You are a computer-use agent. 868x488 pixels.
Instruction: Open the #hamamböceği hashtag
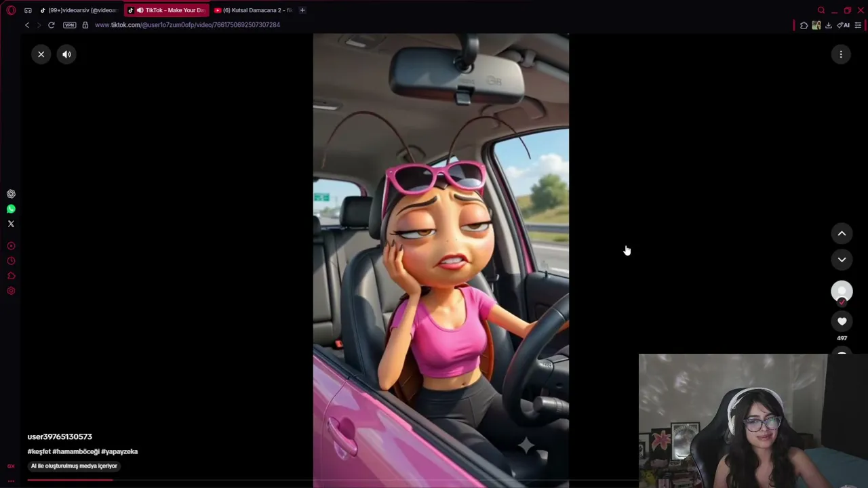pyautogui.click(x=76, y=451)
